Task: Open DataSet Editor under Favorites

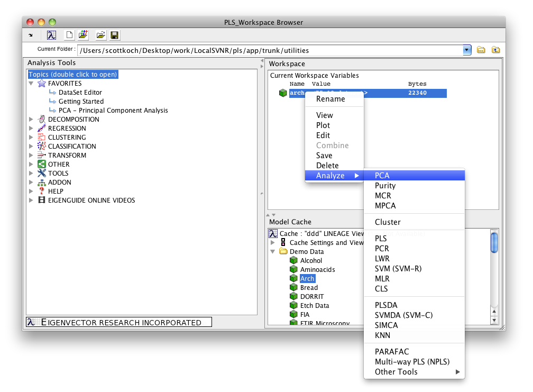Action: tap(80, 93)
